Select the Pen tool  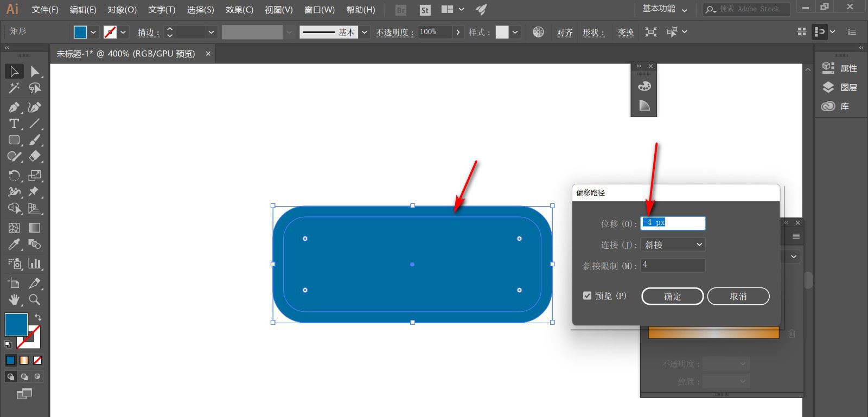tap(14, 107)
